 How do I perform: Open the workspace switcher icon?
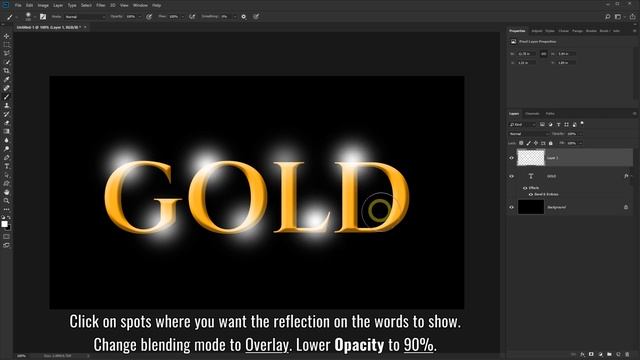(x=619, y=17)
